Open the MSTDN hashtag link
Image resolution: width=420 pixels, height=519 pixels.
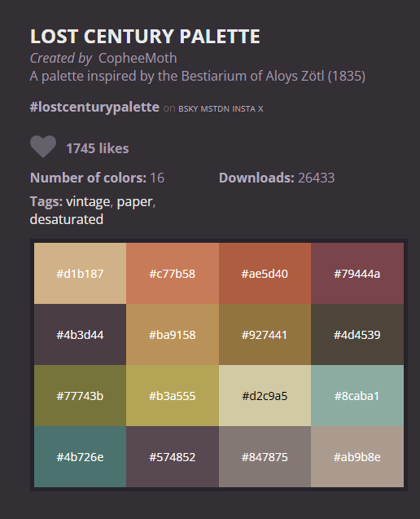[x=215, y=109]
